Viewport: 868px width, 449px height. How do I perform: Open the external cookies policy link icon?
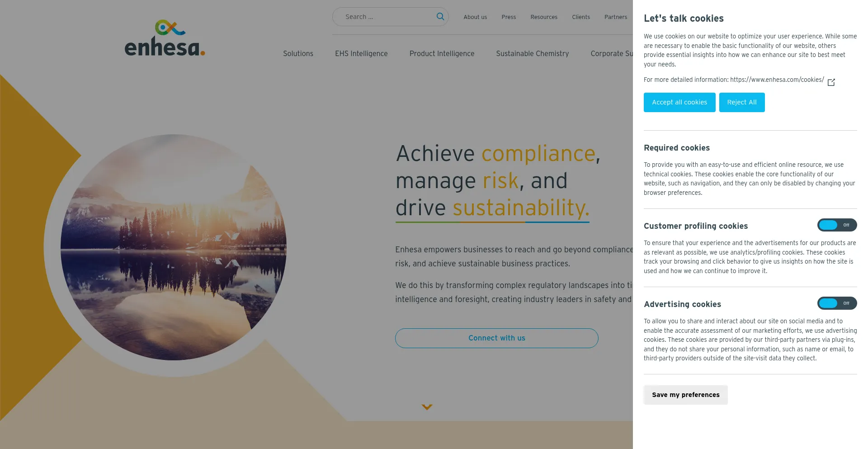pos(831,82)
